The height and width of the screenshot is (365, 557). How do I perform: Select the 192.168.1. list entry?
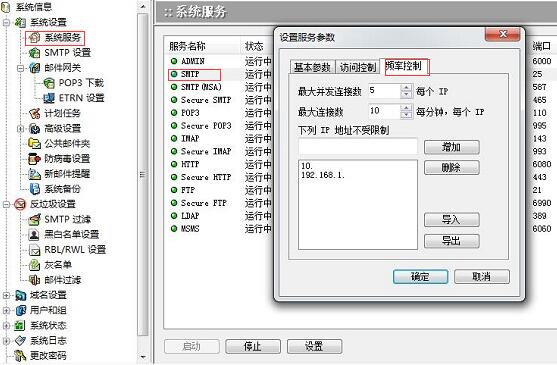[323, 175]
